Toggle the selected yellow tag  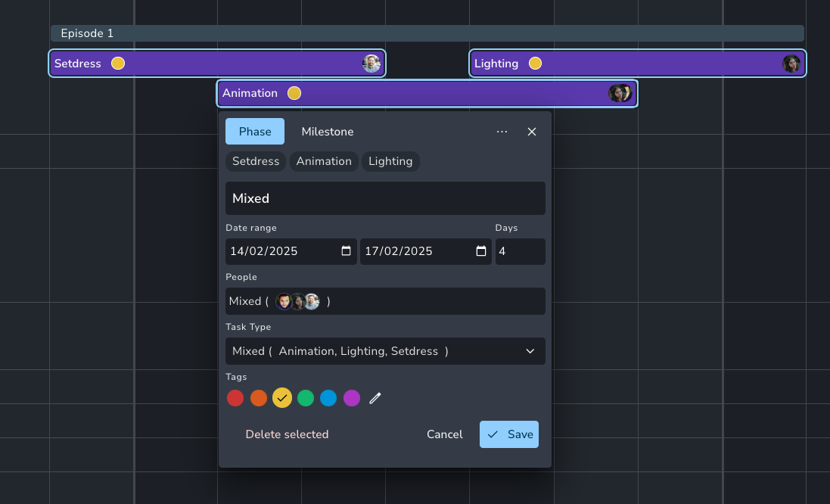pyautogui.click(x=282, y=398)
